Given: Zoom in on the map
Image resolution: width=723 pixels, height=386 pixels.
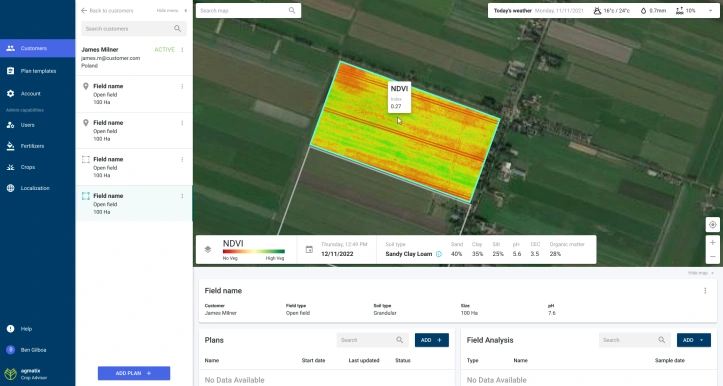Looking at the screenshot, I should point(712,243).
